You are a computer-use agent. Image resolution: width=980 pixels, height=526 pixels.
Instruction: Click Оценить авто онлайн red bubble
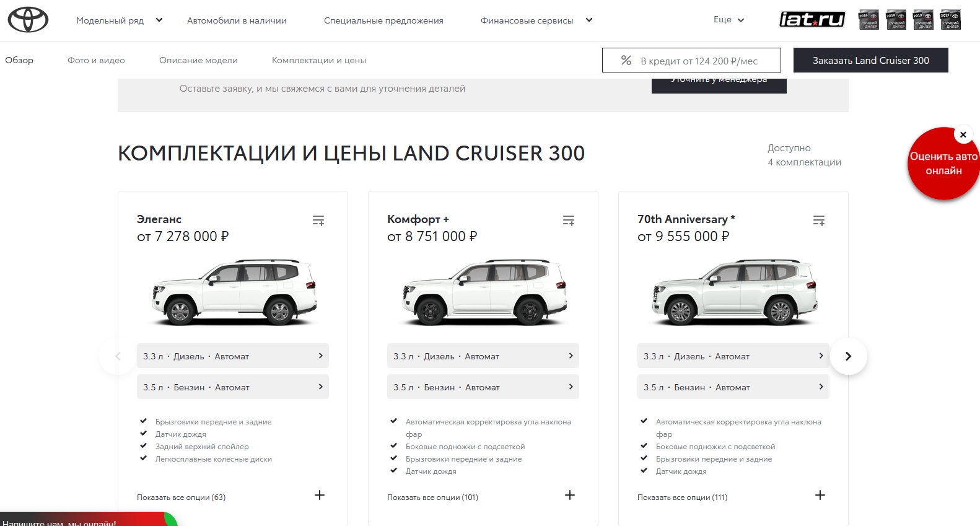pos(943,164)
